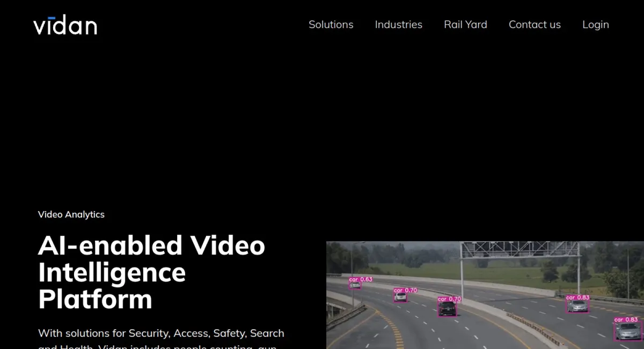Go to the Rail Yard page
The width and height of the screenshot is (644, 349).
pos(466,25)
